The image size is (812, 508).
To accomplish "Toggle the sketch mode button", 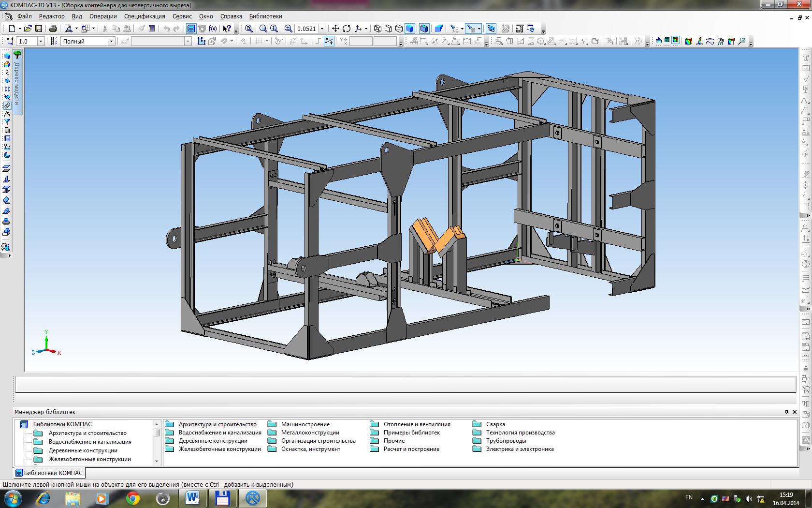I will [202, 41].
